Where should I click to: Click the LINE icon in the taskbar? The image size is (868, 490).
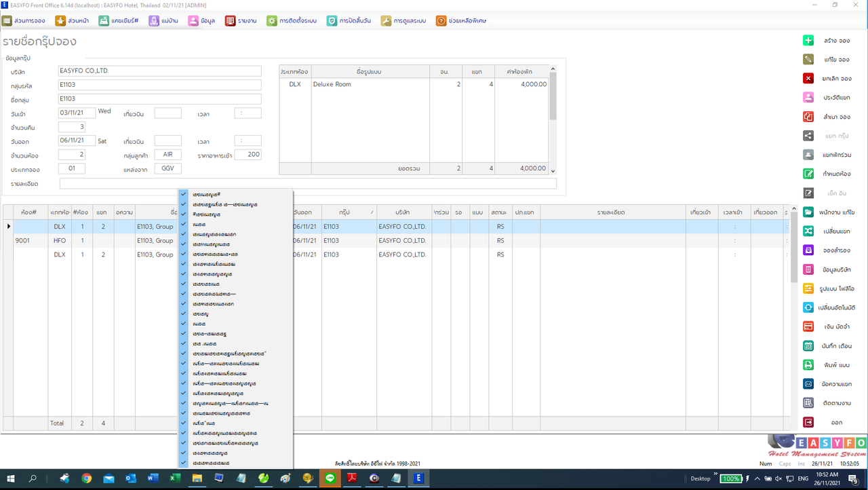[330, 478]
